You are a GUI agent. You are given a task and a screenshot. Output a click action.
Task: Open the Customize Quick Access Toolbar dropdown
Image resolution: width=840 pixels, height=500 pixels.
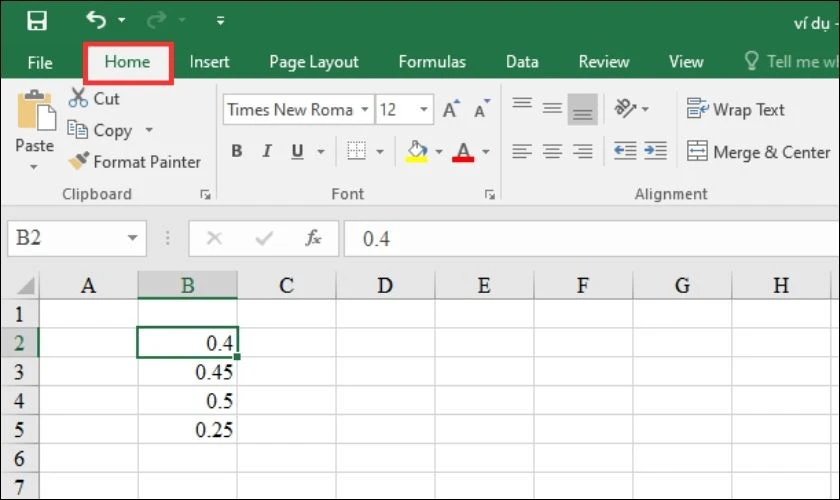pyautogui.click(x=220, y=21)
